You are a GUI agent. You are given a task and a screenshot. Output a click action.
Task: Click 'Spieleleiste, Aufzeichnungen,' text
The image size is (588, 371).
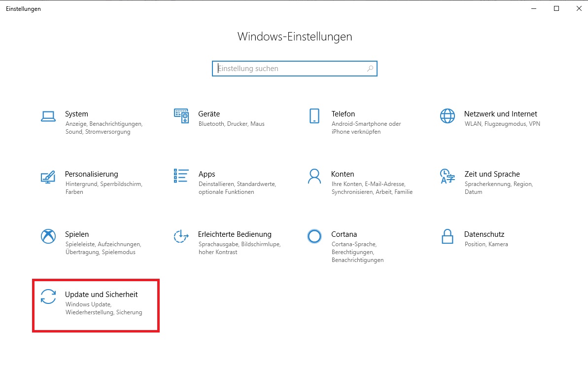pos(103,244)
